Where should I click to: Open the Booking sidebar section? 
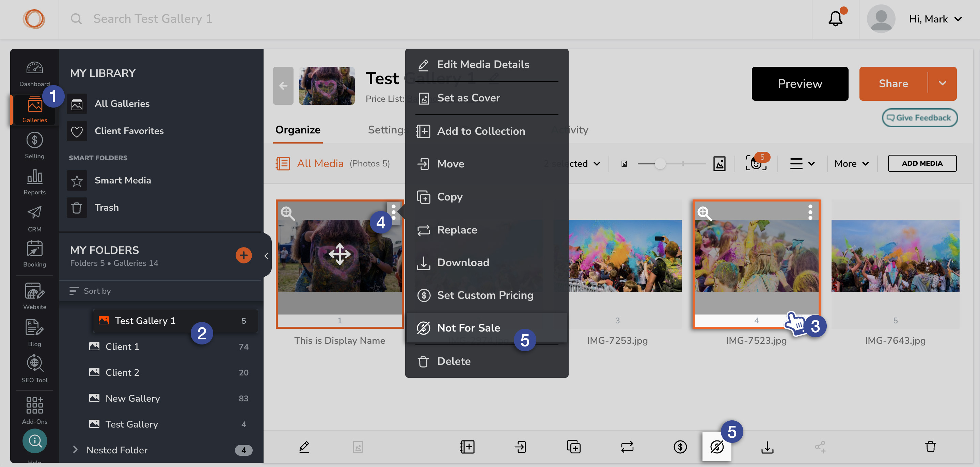coord(34,254)
